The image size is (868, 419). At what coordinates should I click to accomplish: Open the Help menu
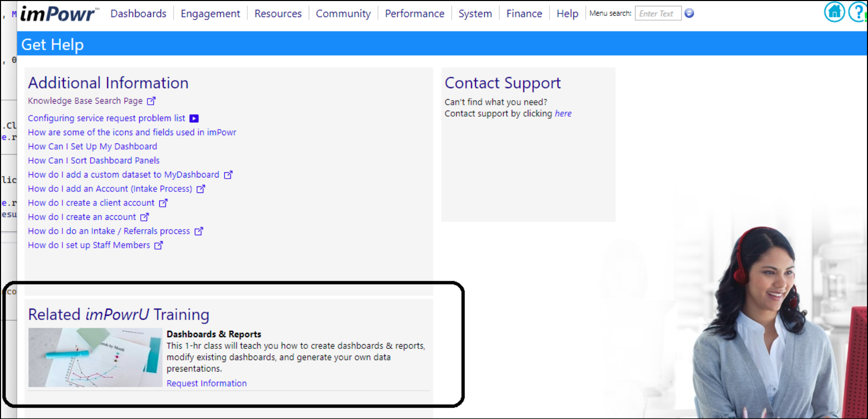click(x=567, y=13)
